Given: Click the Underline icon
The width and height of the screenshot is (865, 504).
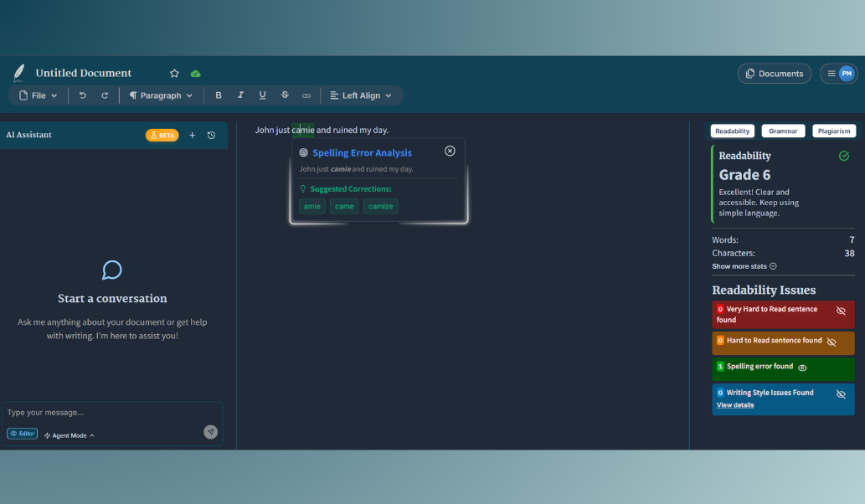Looking at the screenshot, I should click(262, 95).
